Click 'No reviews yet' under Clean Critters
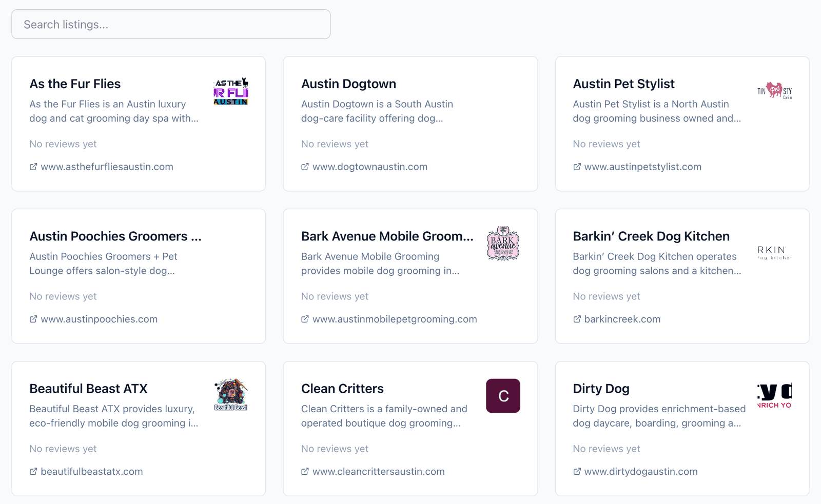This screenshot has height=504, width=821. pos(335,449)
